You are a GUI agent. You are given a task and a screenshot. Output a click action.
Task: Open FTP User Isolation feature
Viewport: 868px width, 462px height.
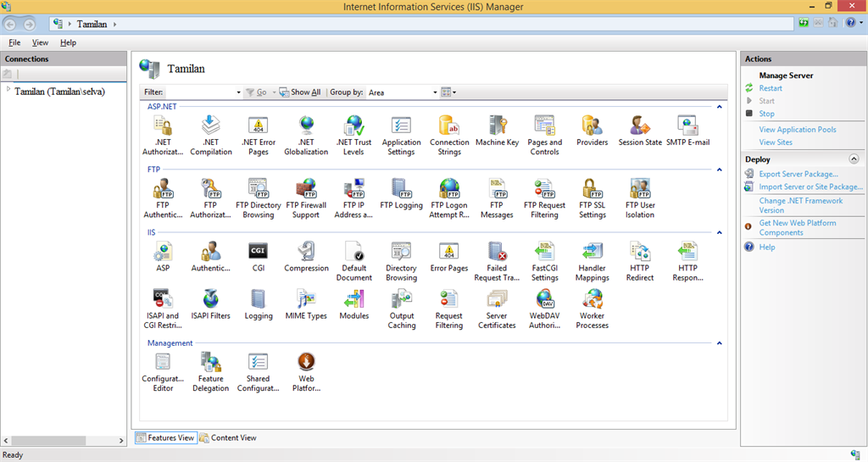(640, 198)
